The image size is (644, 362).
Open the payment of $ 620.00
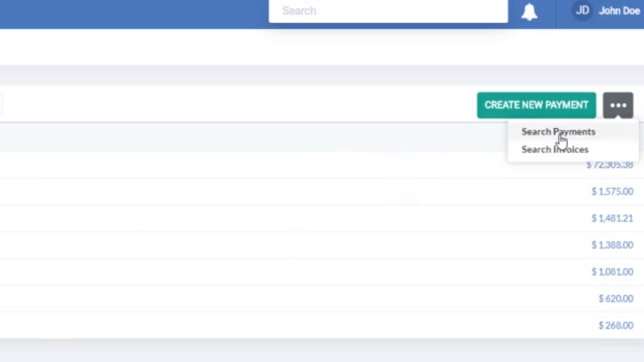tap(616, 299)
